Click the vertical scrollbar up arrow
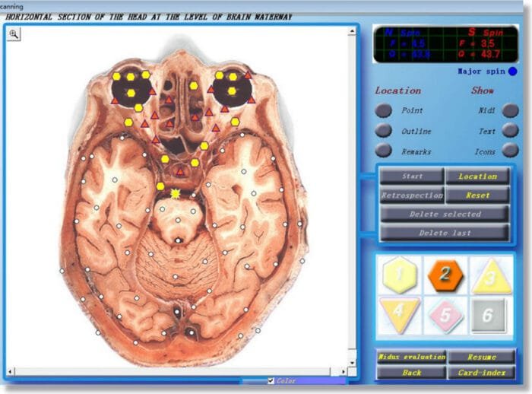 tap(352, 32)
